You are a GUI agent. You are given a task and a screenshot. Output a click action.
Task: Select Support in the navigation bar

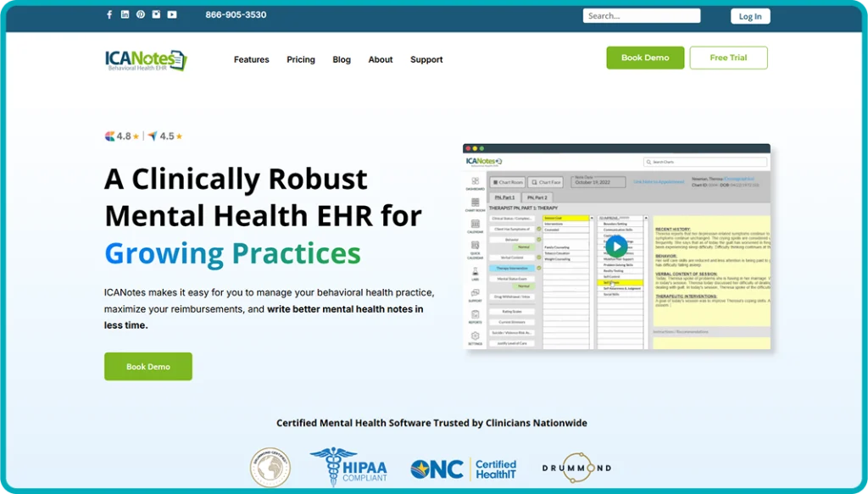(x=426, y=60)
